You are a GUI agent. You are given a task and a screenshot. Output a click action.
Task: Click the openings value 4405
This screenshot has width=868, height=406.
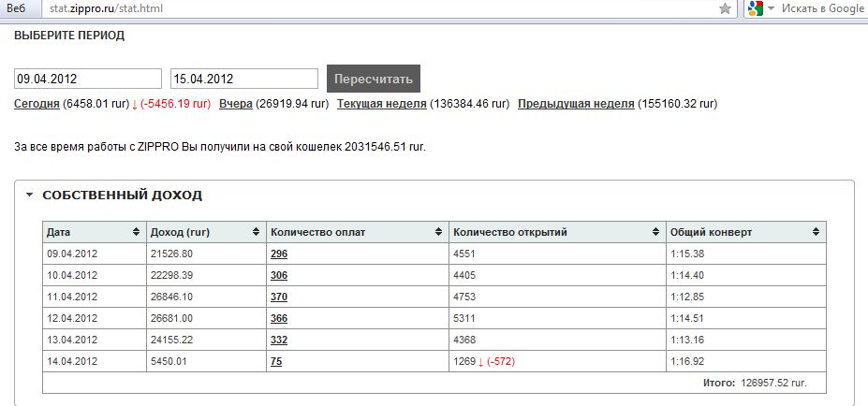click(464, 275)
